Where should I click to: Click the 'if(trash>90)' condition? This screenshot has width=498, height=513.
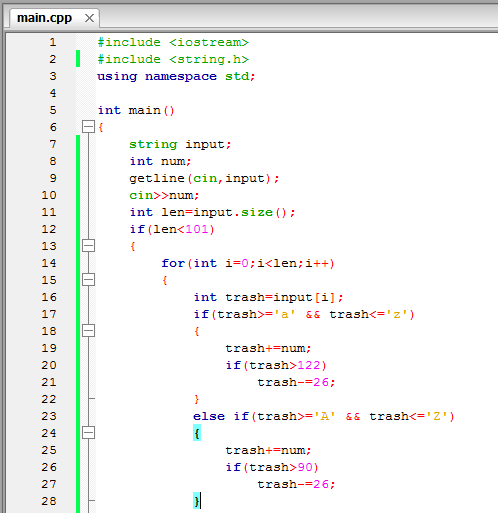(272, 468)
